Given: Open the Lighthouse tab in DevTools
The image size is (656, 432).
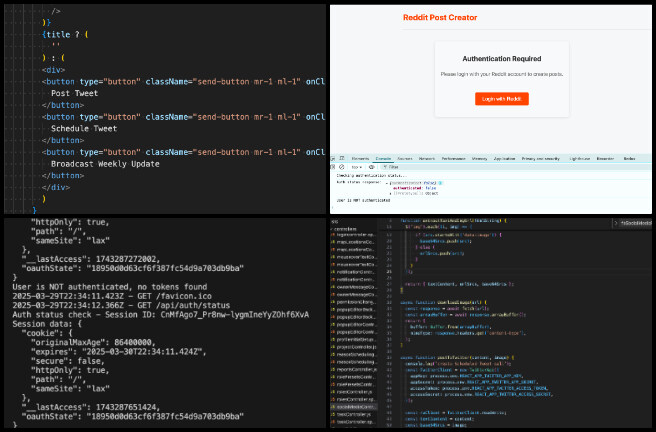Looking at the screenshot, I should [x=580, y=159].
